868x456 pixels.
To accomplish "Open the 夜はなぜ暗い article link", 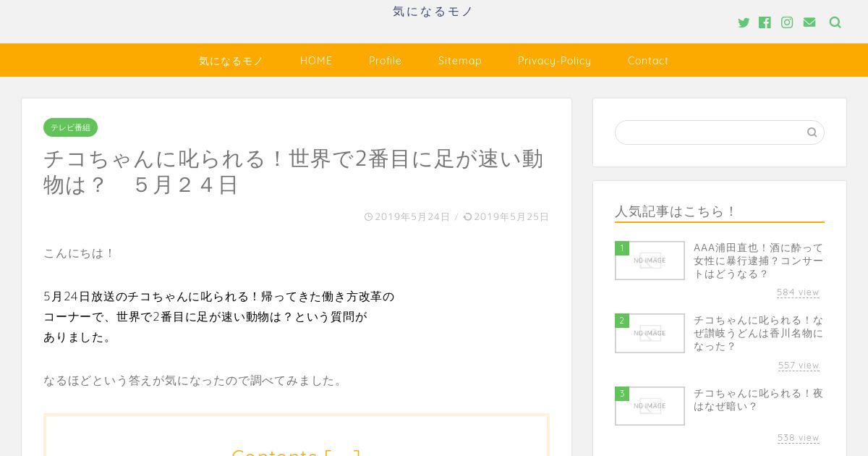I will pos(758,400).
